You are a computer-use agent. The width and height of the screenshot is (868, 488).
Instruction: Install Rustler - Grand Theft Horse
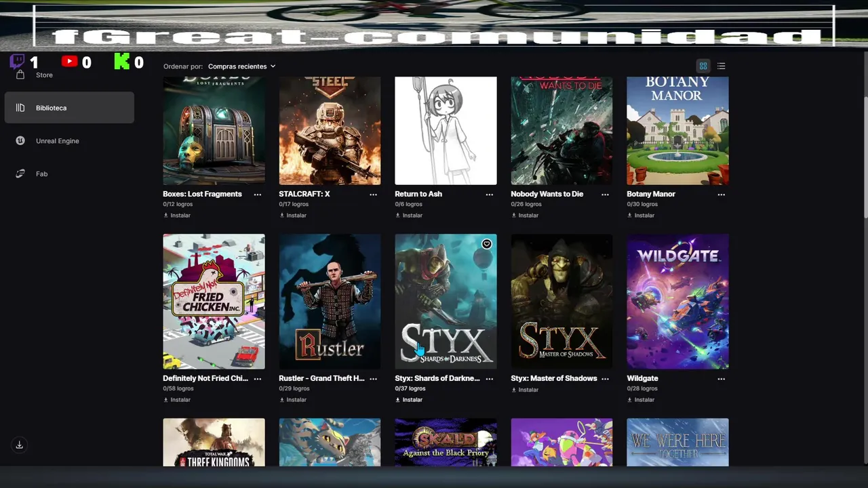[293, 400]
